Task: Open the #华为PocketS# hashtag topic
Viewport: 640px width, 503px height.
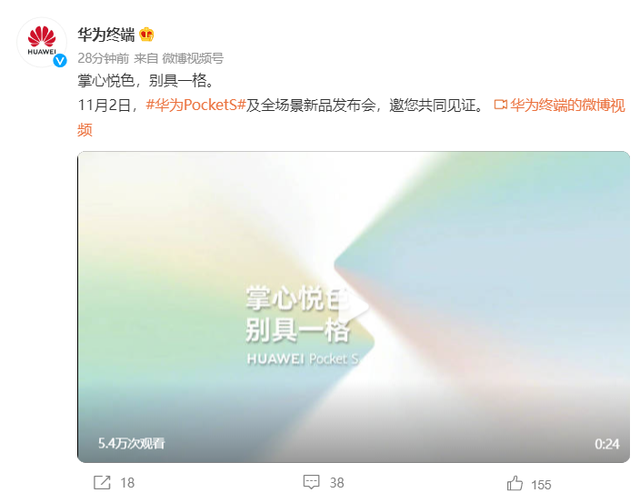Action: 196,105
